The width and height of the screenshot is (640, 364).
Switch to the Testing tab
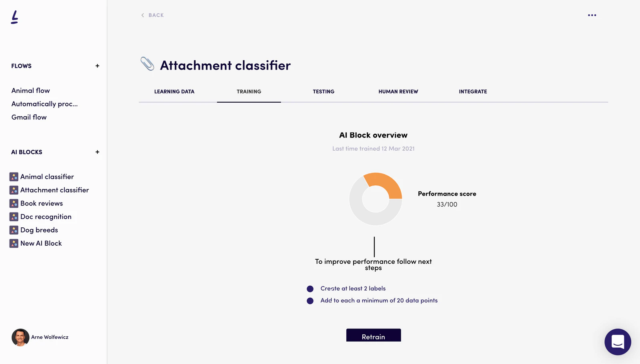(x=324, y=91)
